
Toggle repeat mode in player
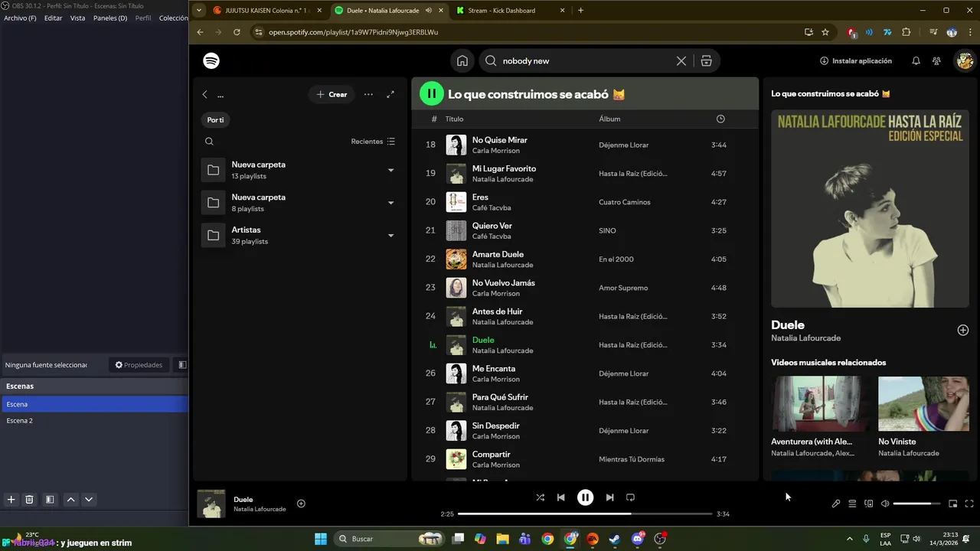[630, 497]
